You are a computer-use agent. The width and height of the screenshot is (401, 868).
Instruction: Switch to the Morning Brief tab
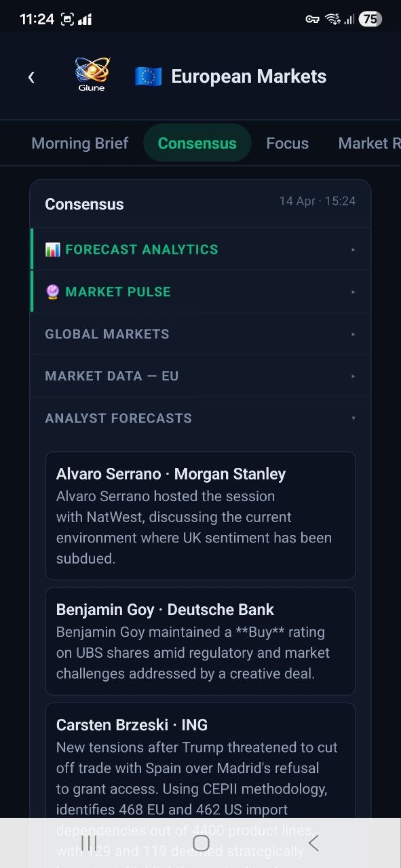(x=79, y=143)
